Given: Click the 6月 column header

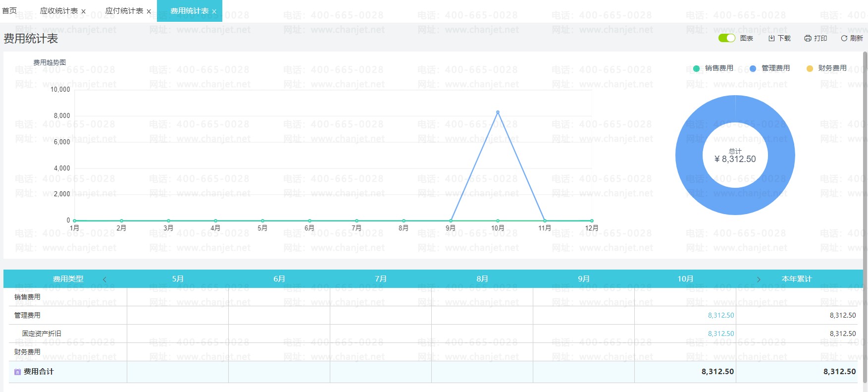Looking at the screenshot, I should click(x=279, y=279).
